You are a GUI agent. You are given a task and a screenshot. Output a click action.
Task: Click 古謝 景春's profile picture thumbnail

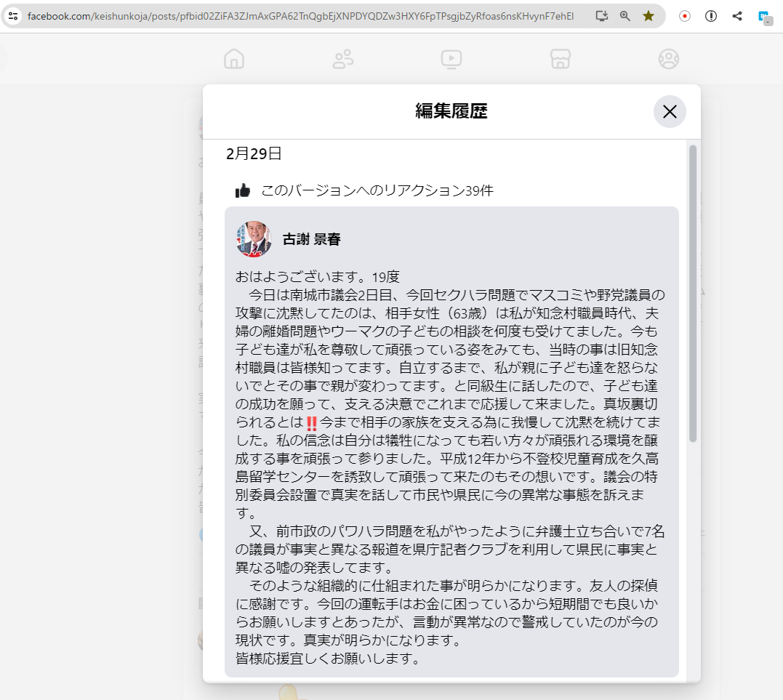(253, 238)
